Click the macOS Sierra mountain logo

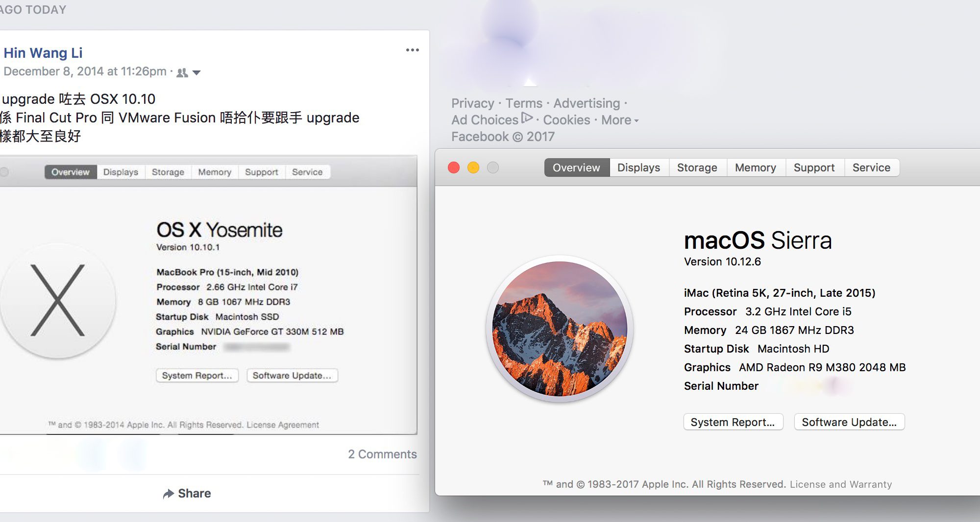click(560, 329)
